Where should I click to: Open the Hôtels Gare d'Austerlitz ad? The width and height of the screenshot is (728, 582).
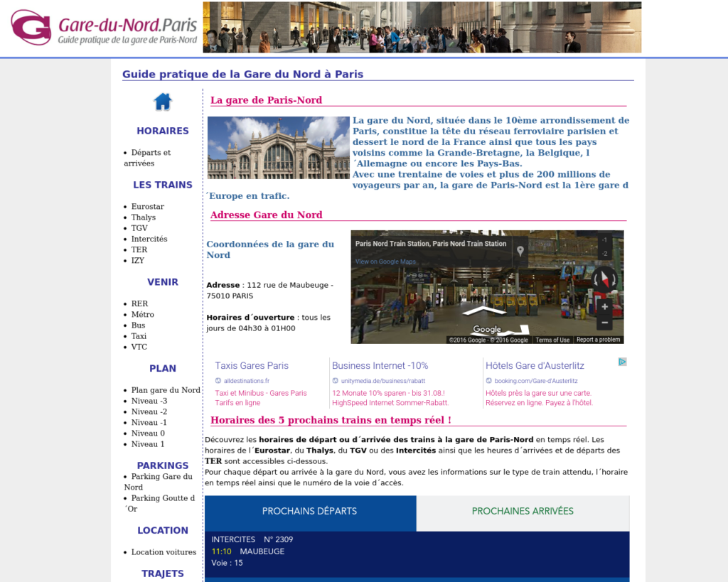click(x=535, y=366)
